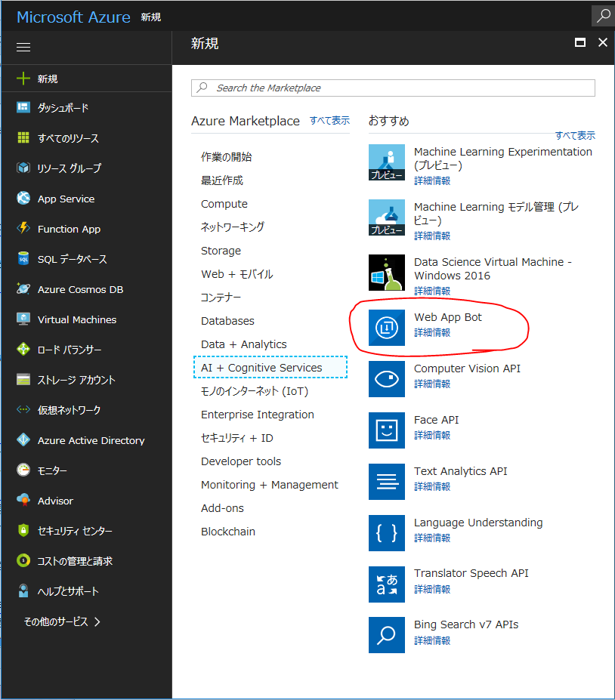Select 最近作成 category
Viewport: 615px width, 700px height.
[x=222, y=180]
